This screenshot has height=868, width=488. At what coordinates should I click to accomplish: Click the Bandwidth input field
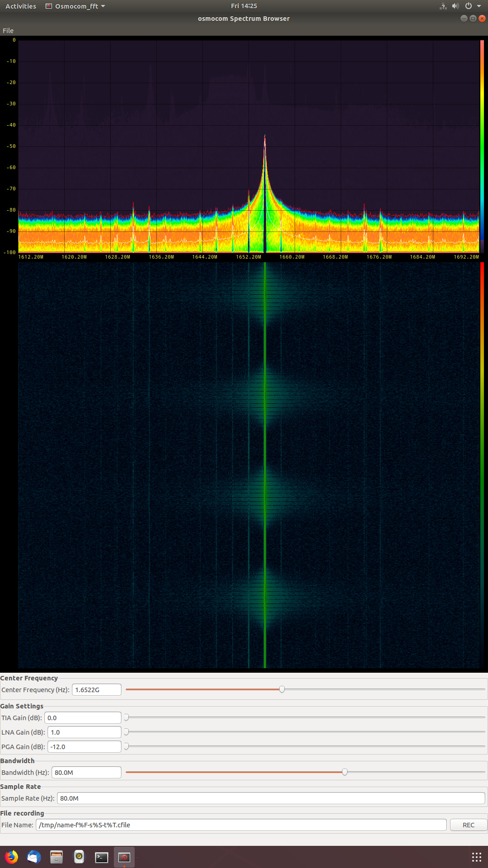click(x=86, y=773)
